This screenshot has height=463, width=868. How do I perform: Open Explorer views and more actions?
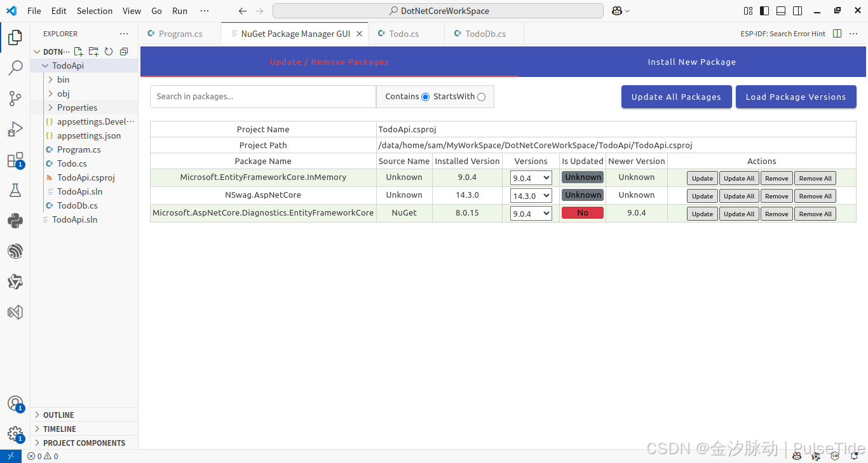click(x=123, y=34)
